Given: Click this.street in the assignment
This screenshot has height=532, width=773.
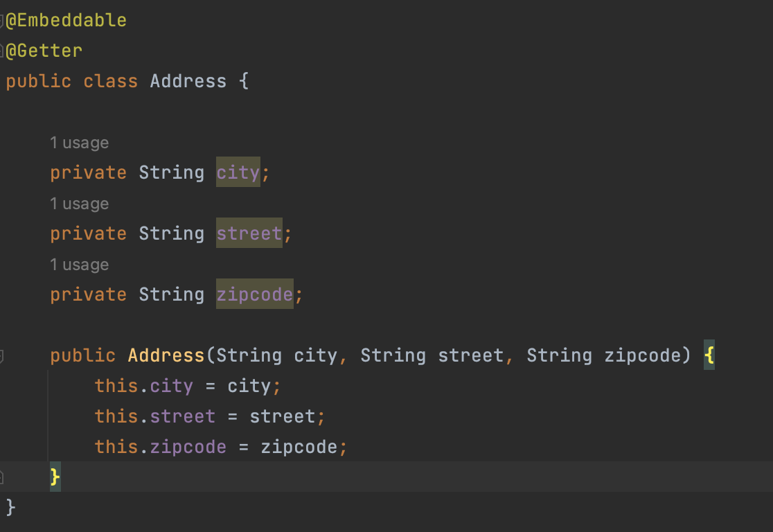Looking at the screenshot, I should coord(154,416).
